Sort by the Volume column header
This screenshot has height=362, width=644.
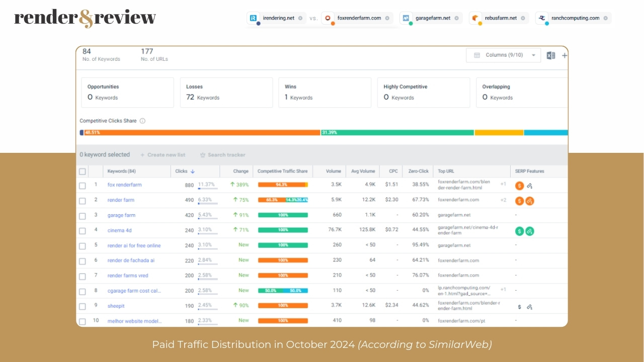[334, 171]
